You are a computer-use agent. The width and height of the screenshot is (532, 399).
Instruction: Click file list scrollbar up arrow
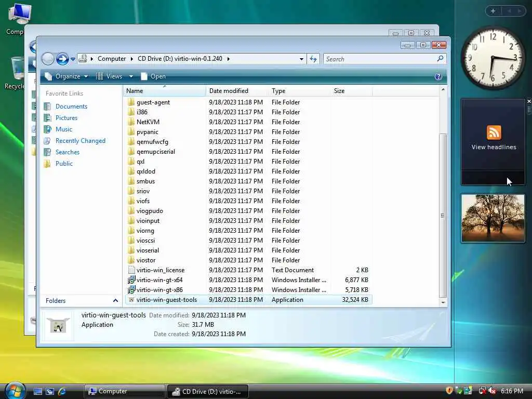[x=443, y=89]
